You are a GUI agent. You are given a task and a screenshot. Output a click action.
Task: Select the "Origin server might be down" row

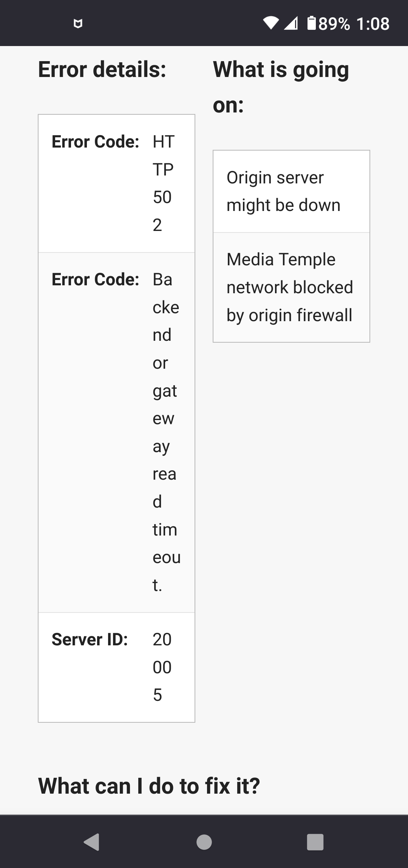291,191
